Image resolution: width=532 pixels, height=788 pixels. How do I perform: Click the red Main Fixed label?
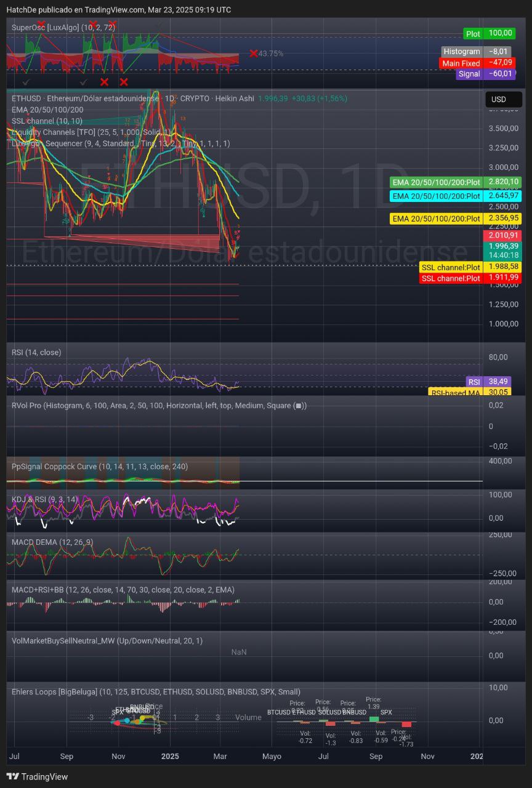tap(461, 63)
